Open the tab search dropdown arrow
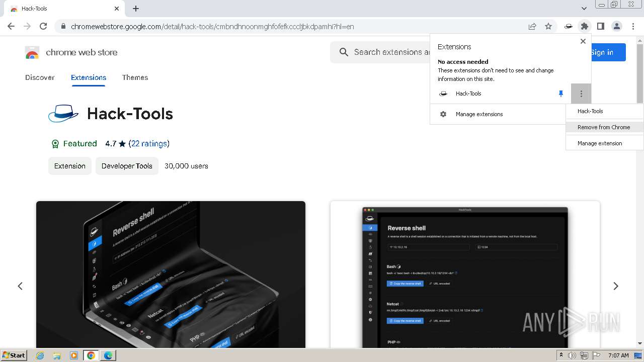This screenshot has height=362, width=644. point(584,9)
